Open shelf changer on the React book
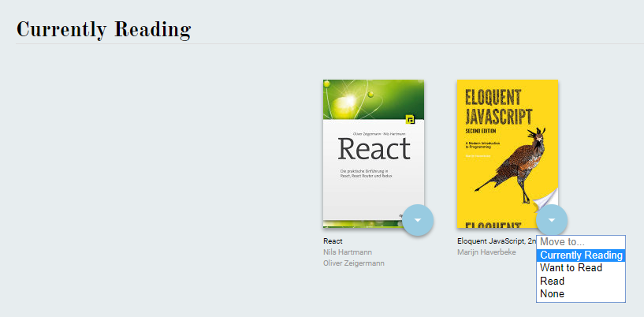The width and height of the screenshot is (644, 317). [x=418, y=220]
